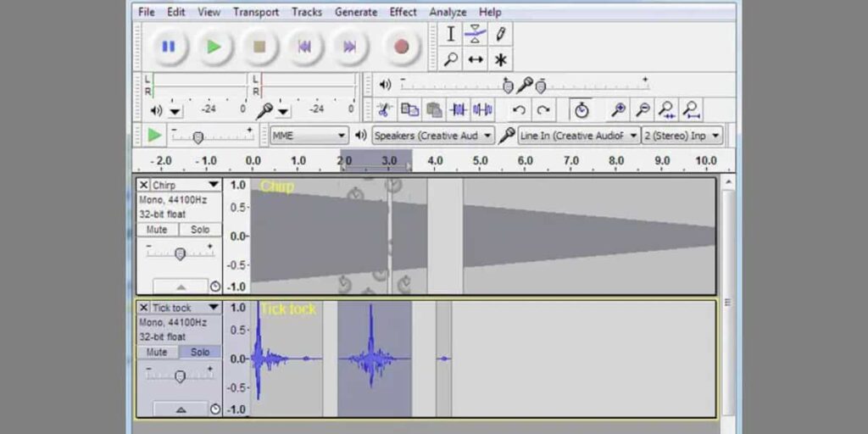
Task: Open the Effect menu
Action: click(403, 12)
